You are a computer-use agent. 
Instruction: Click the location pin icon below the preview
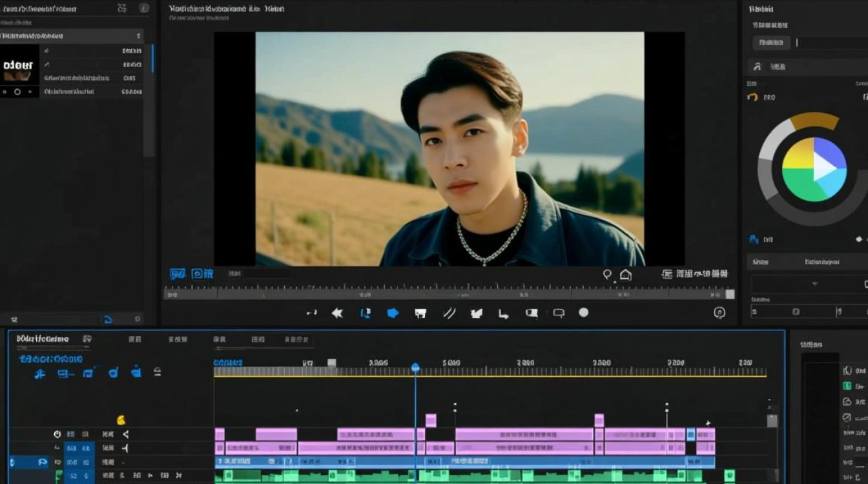(608, 274)
